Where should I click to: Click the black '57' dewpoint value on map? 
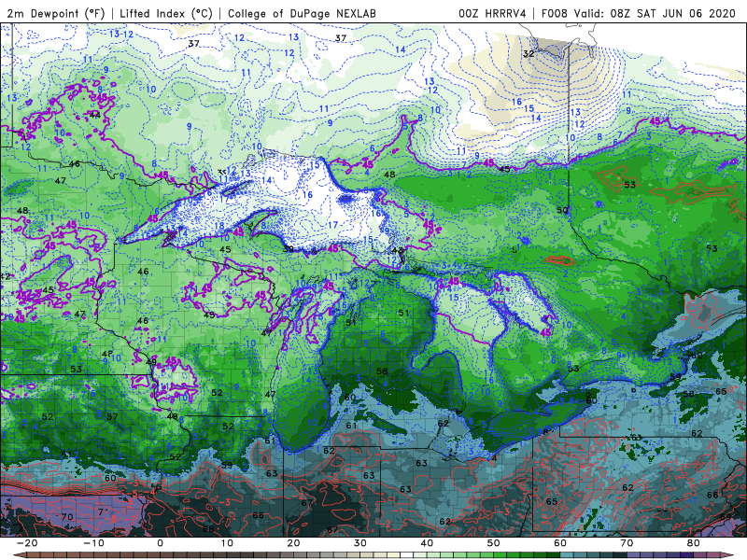pyautogui.click(x=112, y=416)
